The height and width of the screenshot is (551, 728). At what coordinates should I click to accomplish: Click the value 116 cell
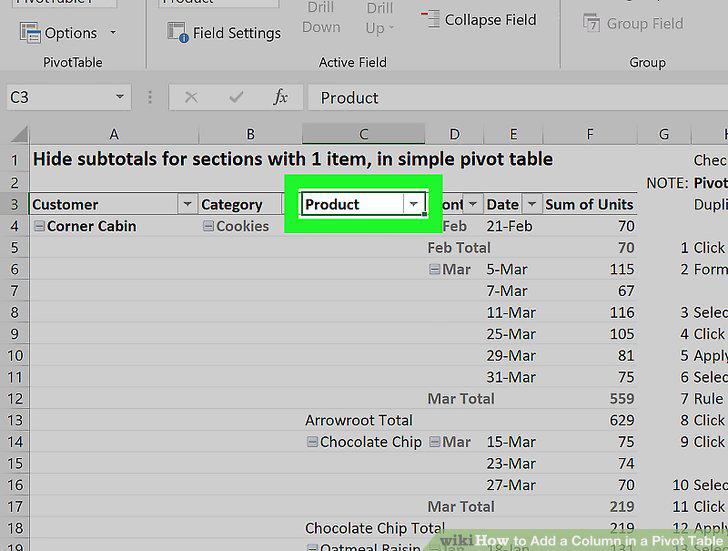click(x=622, y=312)
